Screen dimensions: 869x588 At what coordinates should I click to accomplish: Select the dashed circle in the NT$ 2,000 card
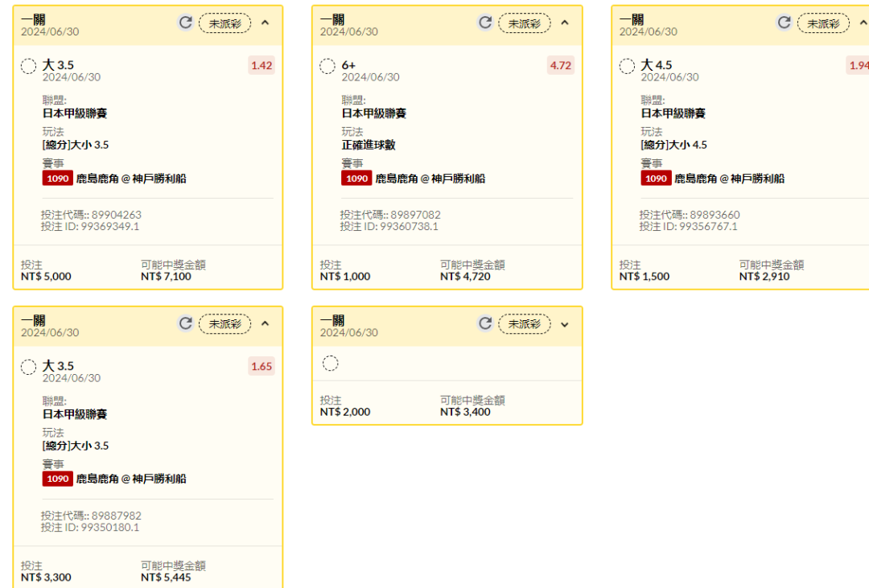[x=331, y=364]
